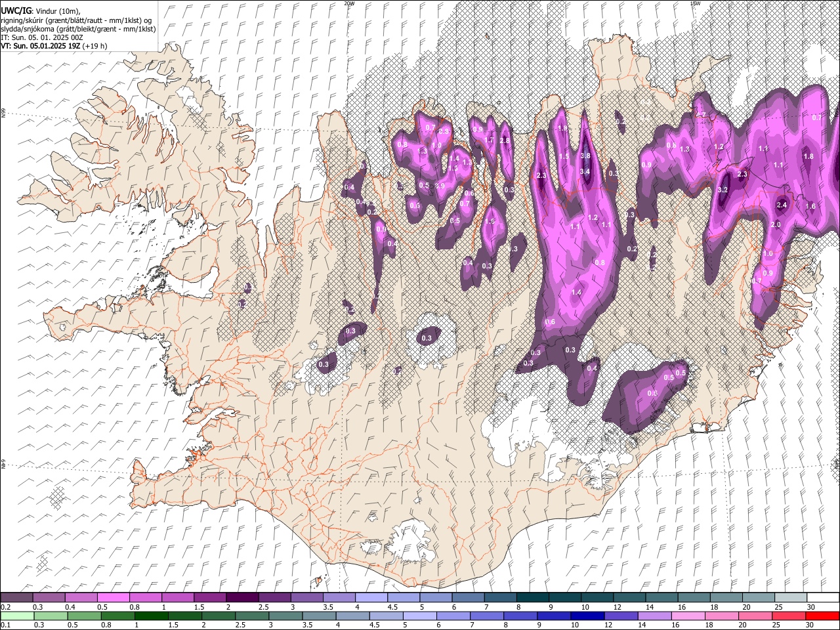Pick the 1.5–2 magenta-purple swatch in upper legend
The height and width of the screenshot is (630, 840).
[x=210, y=598]
